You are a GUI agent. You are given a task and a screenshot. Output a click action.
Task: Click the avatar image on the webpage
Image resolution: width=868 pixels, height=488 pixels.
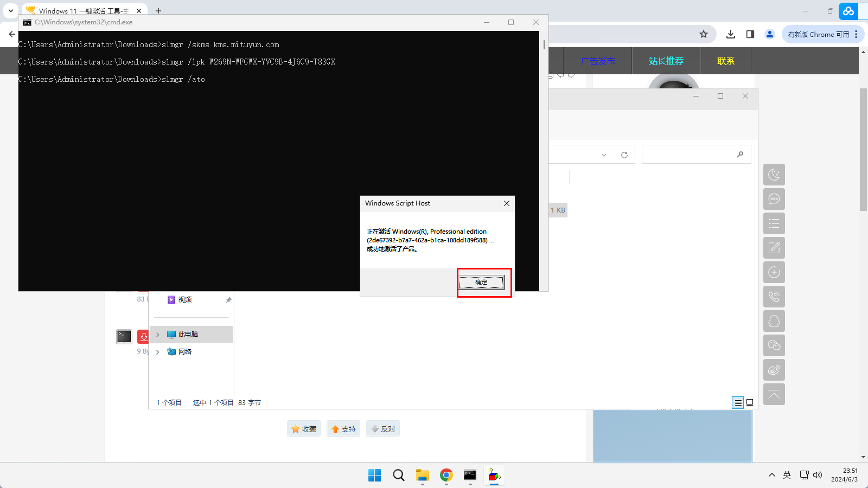pyautogui.click(x=673, y=81)
